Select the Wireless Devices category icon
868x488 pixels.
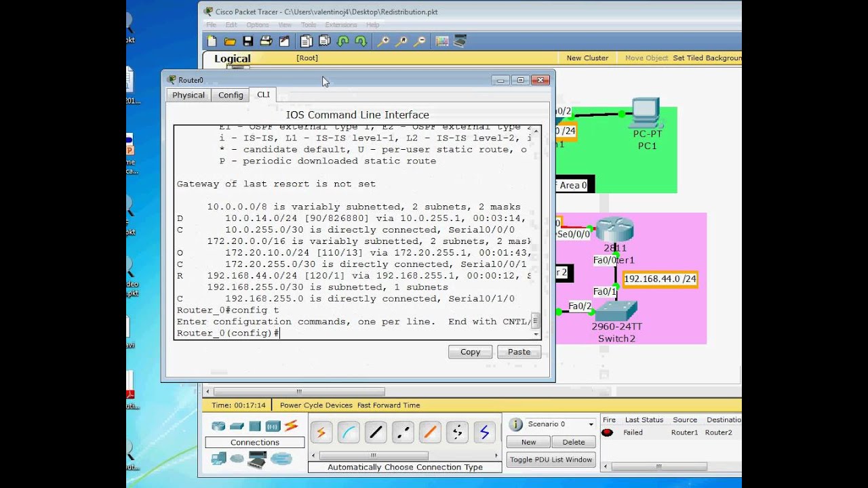[x=273, y=426]
